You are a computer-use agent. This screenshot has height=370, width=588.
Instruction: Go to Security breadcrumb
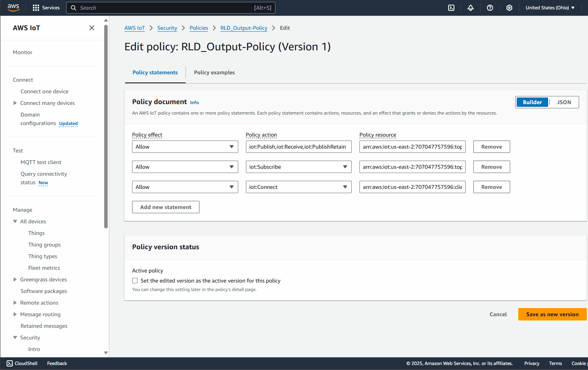(167, 28)
